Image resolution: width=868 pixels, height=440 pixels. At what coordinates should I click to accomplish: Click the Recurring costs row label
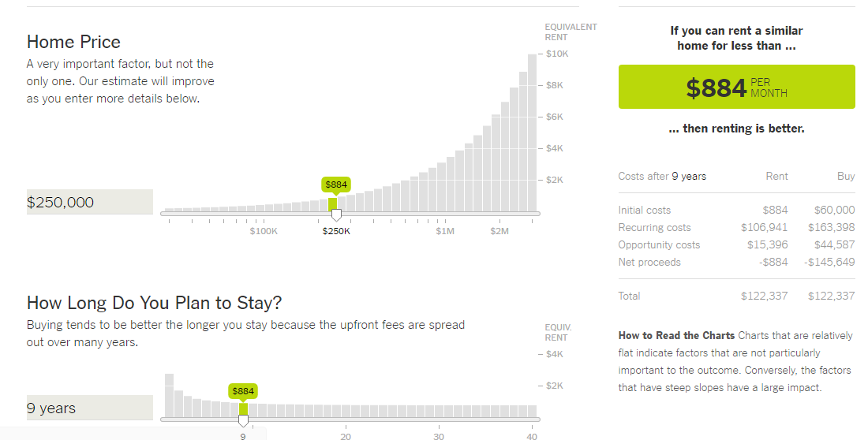click(x=654, y=227)
